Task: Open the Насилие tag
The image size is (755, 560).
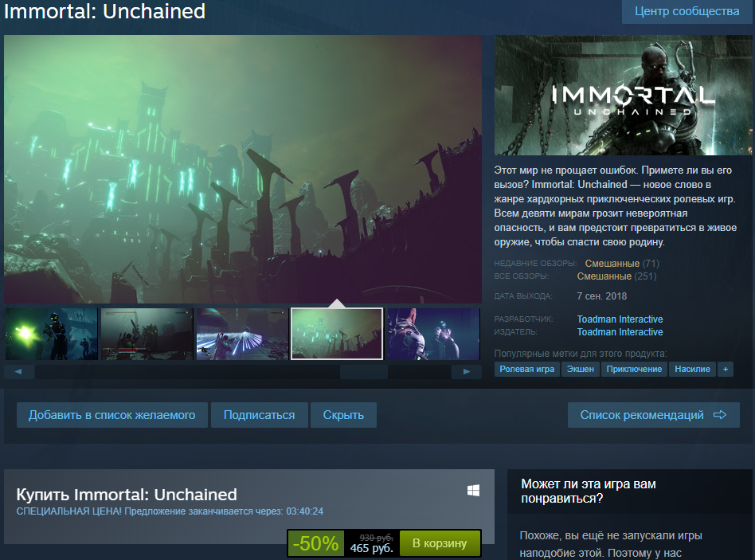Action: coord(692,370)
